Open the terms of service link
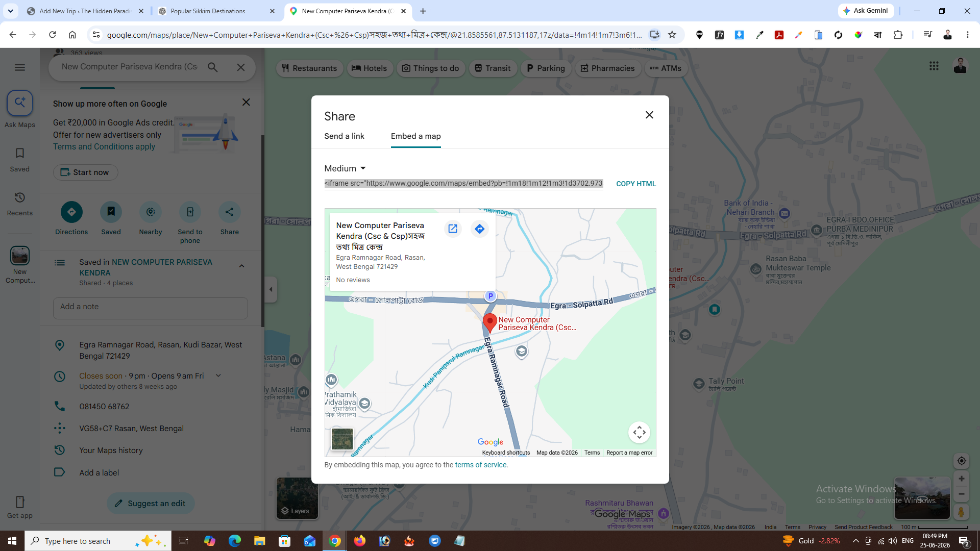980x551 pixels. pos(481,465)
